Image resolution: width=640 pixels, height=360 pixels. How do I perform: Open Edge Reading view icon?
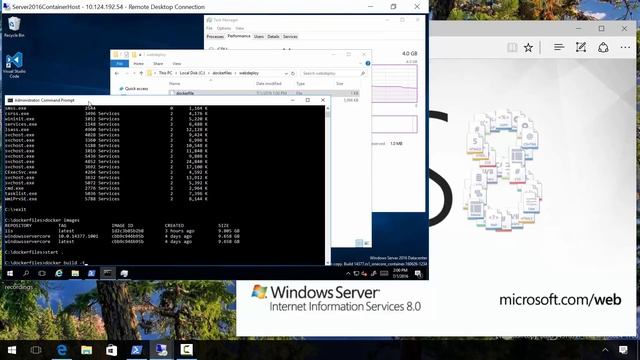pyautogui.click(x=512, y=47)
